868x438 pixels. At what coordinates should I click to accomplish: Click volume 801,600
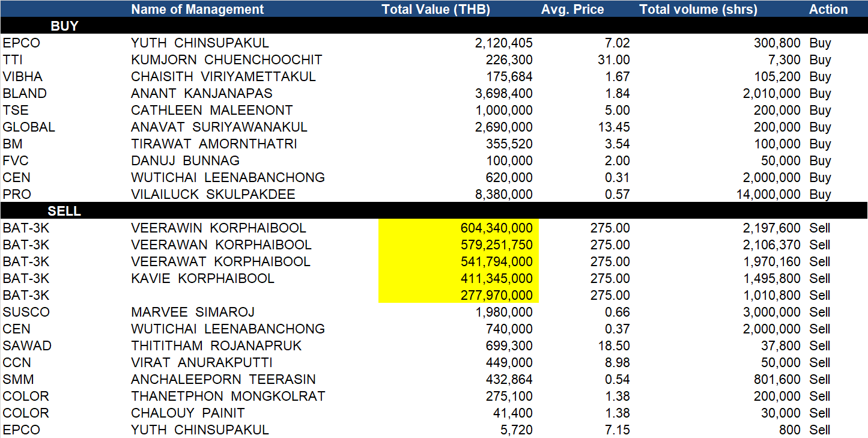777,379
